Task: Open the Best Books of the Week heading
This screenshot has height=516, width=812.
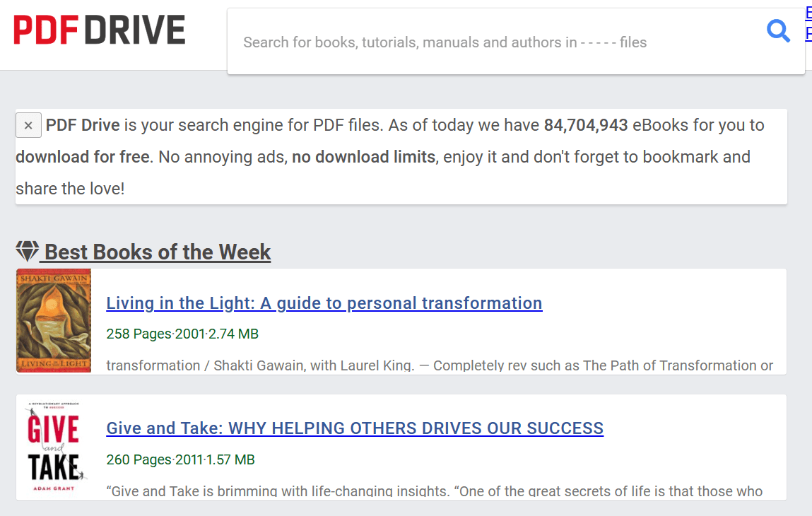Action: [158, 252]
